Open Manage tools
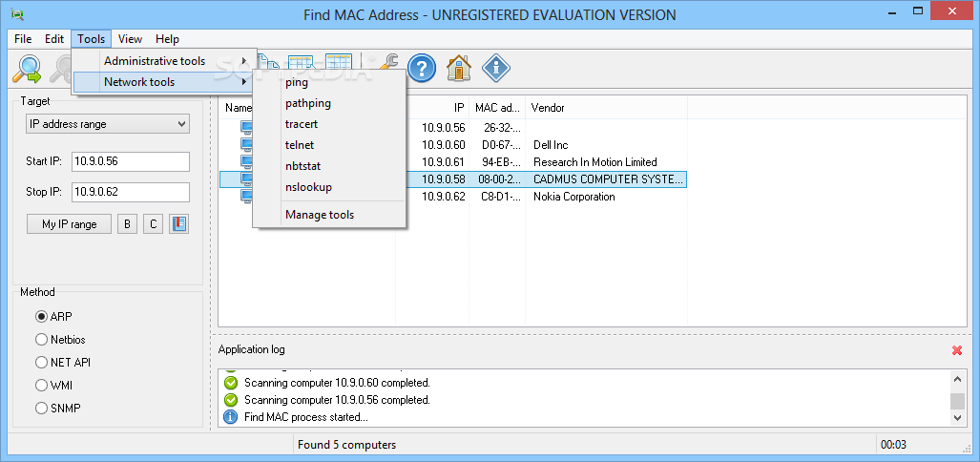Viewport: 980px width, 462px height. pos(329,215)
